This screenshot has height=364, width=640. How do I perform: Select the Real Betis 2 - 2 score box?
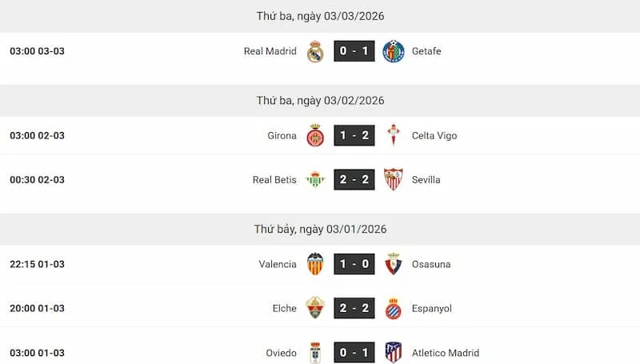354,180
